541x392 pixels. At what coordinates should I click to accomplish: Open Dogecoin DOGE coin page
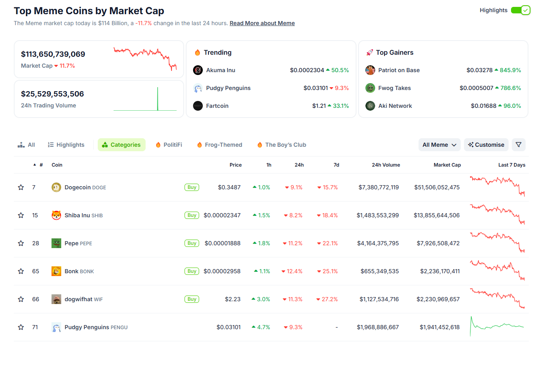pos(85,187)
